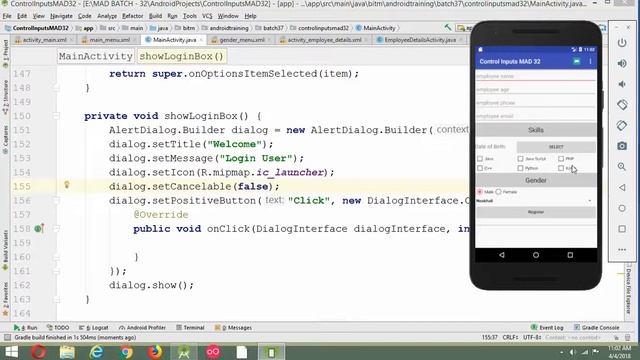The height and width of the screenshot is (360, 640).
Task: Open the Refactor menu
Action: tap(133, 16)
